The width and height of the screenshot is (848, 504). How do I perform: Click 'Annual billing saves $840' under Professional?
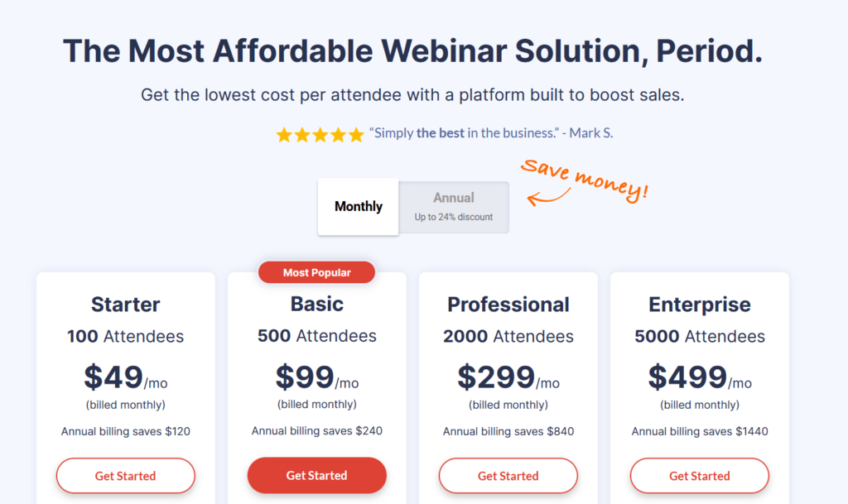point(508,431)
